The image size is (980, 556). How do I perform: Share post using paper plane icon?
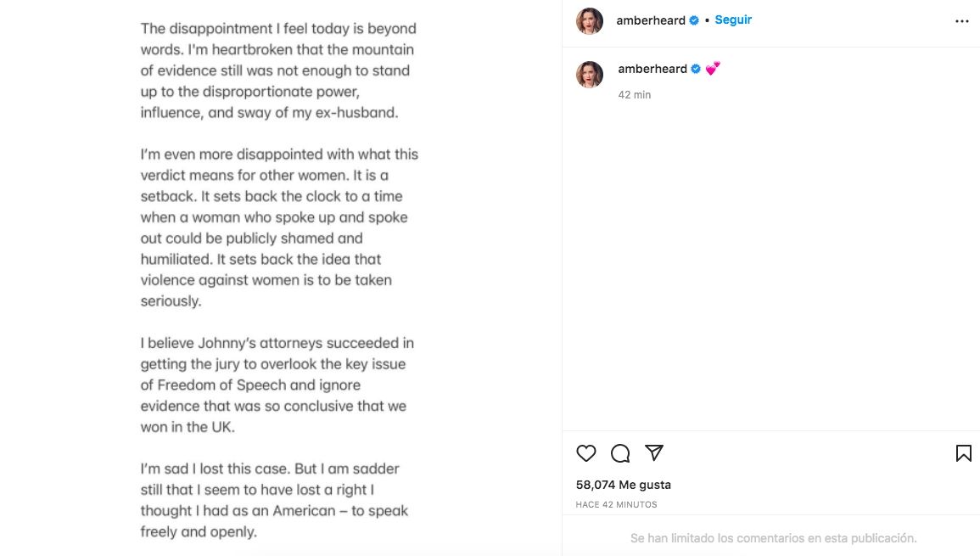coord(653,452)
